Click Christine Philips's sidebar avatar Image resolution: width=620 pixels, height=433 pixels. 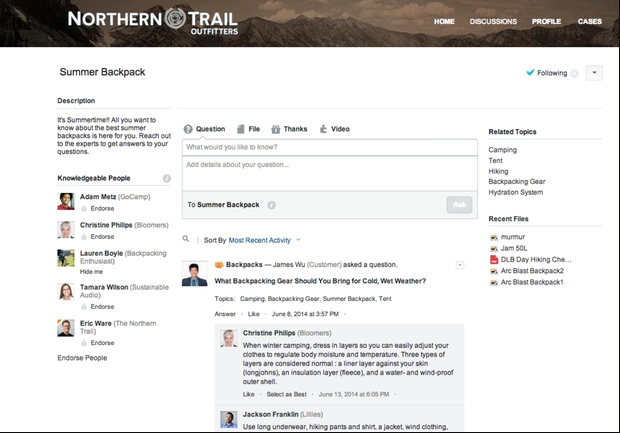tap(66, 230)
